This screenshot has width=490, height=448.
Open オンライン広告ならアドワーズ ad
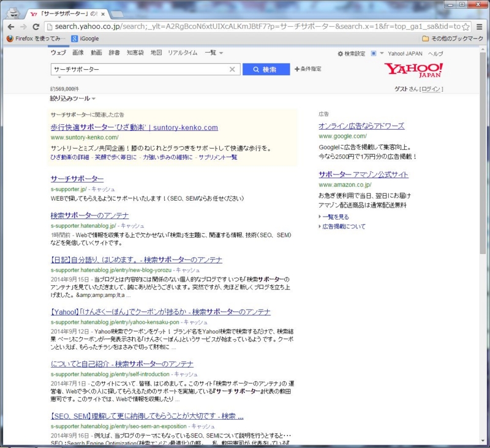pos(361,126)
